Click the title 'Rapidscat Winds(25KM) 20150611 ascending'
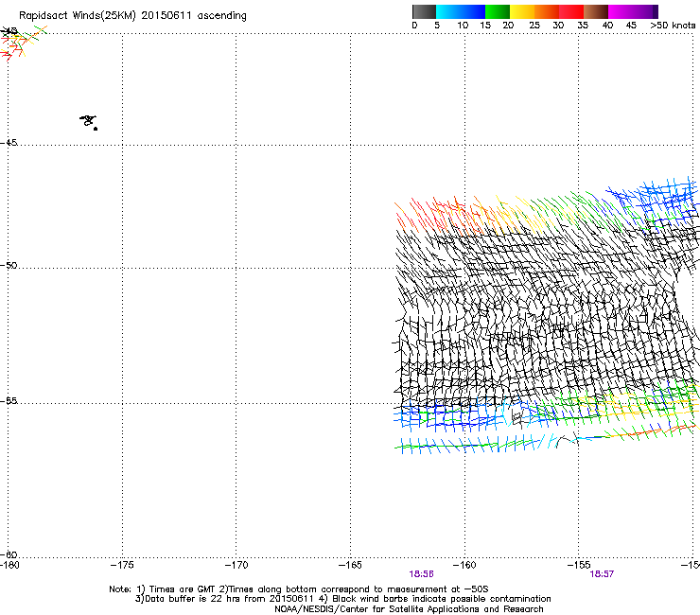700x615 pixels. coord(132,16)
